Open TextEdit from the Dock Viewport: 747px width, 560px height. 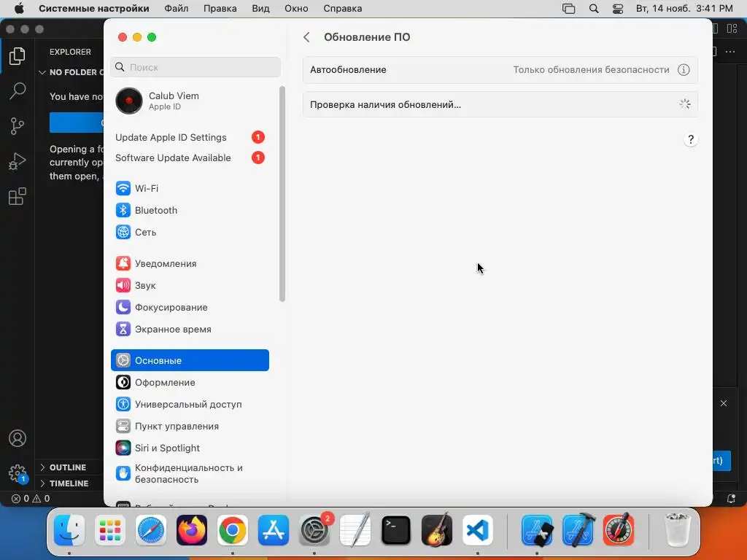355,530
